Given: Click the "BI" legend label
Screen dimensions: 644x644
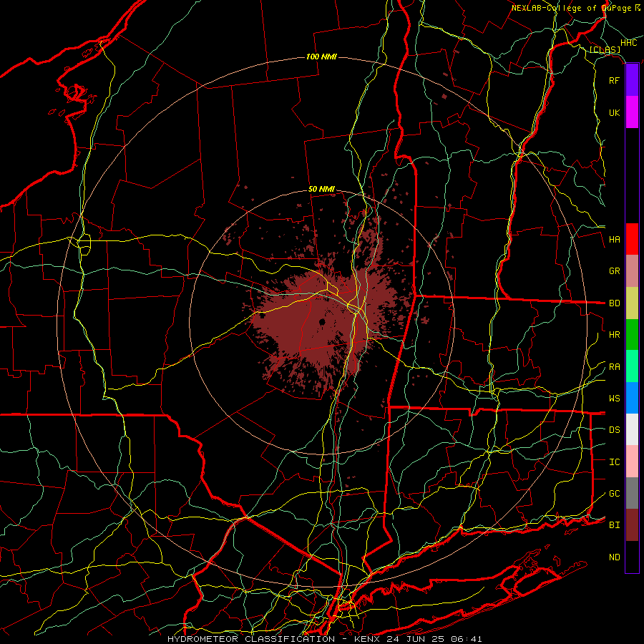Looking at the screenshot, I should pyautogui.click(x=614, y=525).
